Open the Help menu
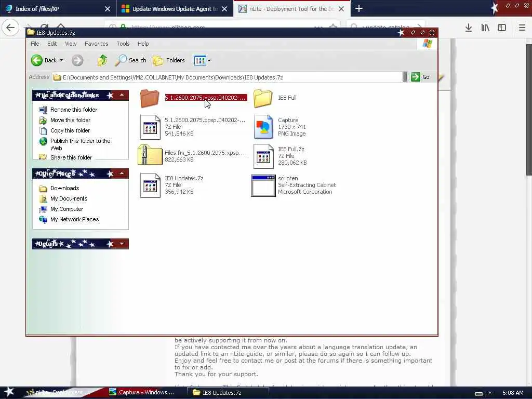 click(143, 44)
